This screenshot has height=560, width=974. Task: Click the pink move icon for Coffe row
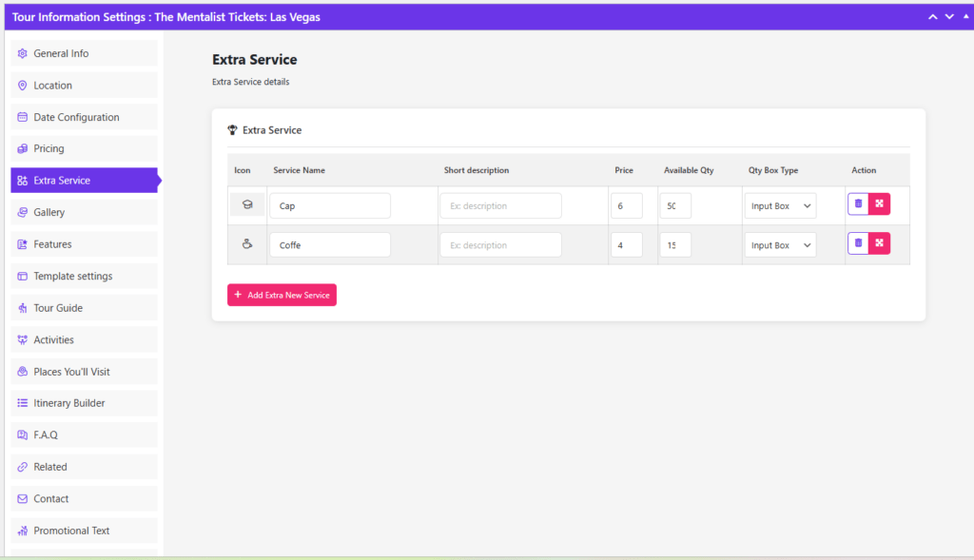(880, 243)
